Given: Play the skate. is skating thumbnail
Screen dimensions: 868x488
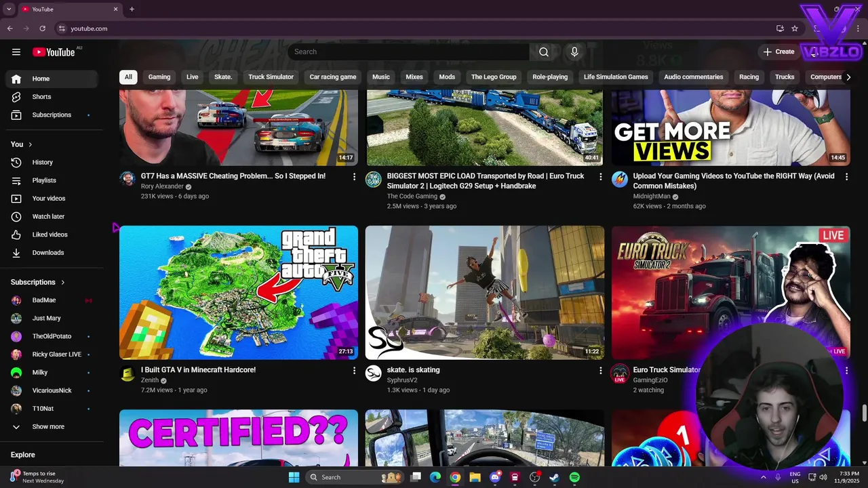Looking at the screenshot, I should click(x=485, y=293).
